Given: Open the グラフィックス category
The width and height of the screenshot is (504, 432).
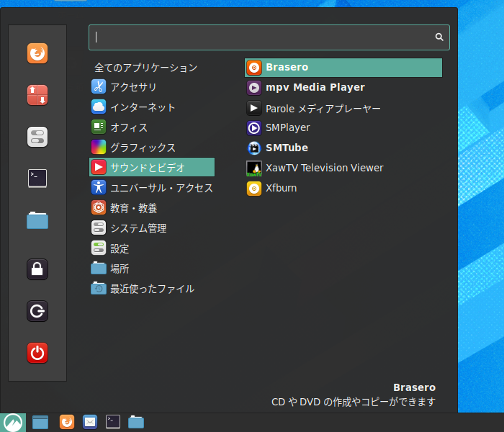Looking at the screenshot, I should (152, 148).
